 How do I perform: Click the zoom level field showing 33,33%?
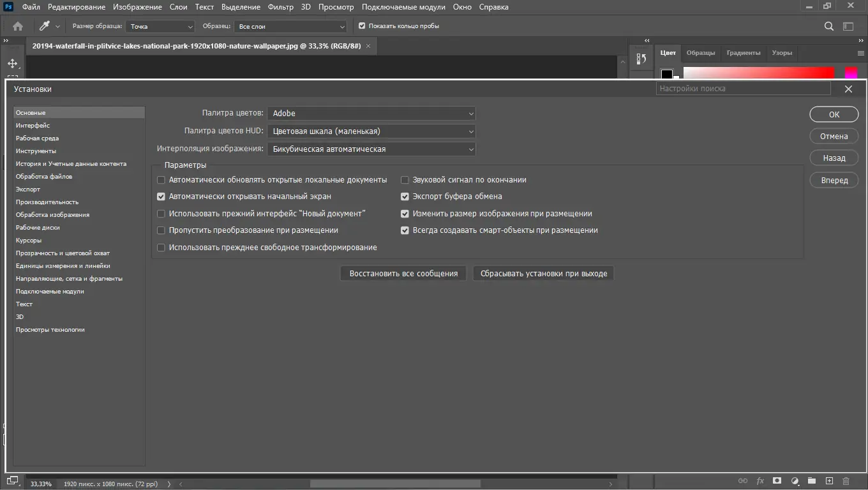click(x=41, y=484)
